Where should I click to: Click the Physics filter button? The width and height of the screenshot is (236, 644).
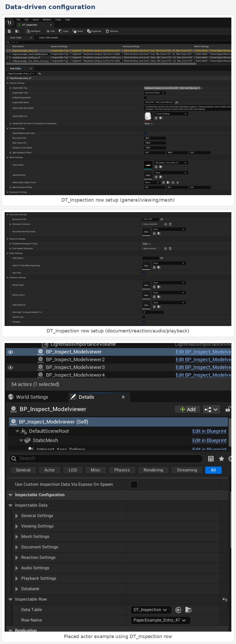[122, 470]
